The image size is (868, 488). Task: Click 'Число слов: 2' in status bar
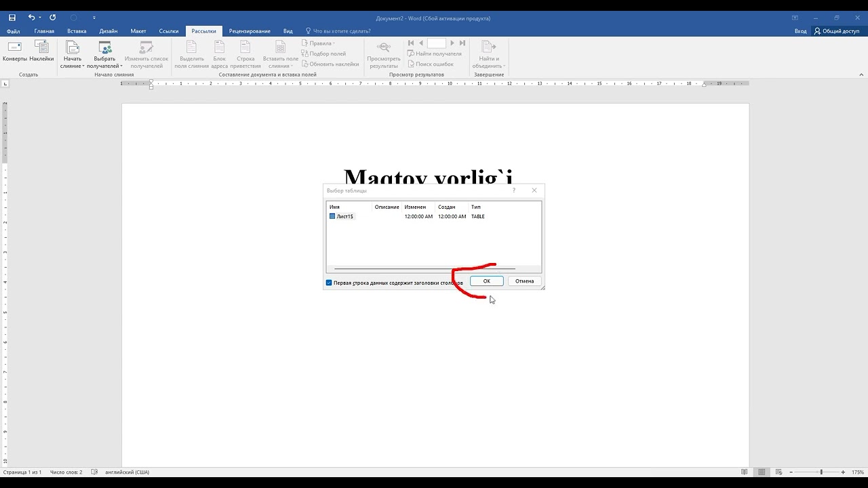point(66,472)
